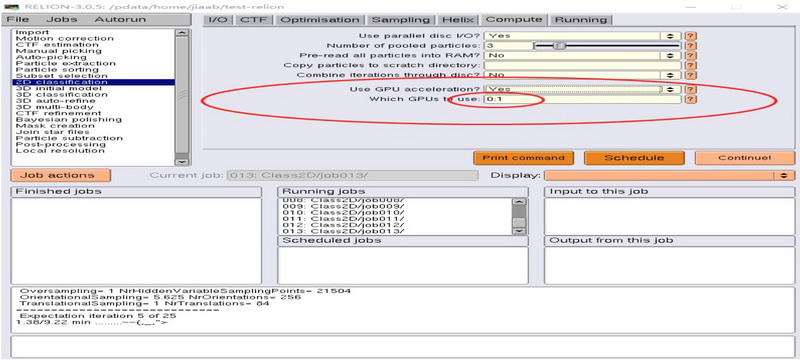Click the Copy particles to scratch directory field
The width and height of the screenshot is (800, 363).
(582, 65)
